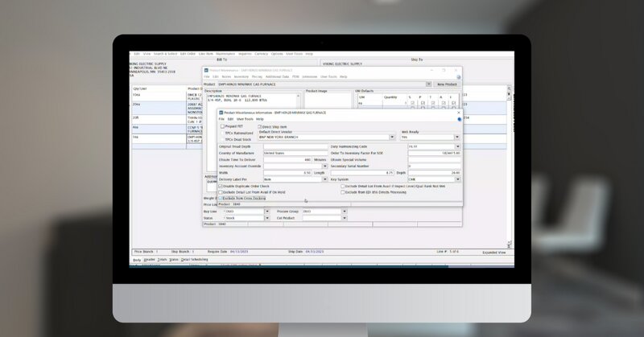This screenshot has height=337, width=644.
Task: Uncheck Disable Duplicate Order Check
Action: pyautogui.click(x=221, y=187)
